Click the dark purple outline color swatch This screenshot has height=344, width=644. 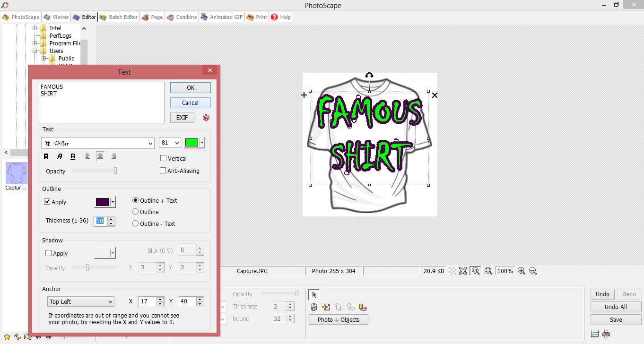tap(102, 202)
